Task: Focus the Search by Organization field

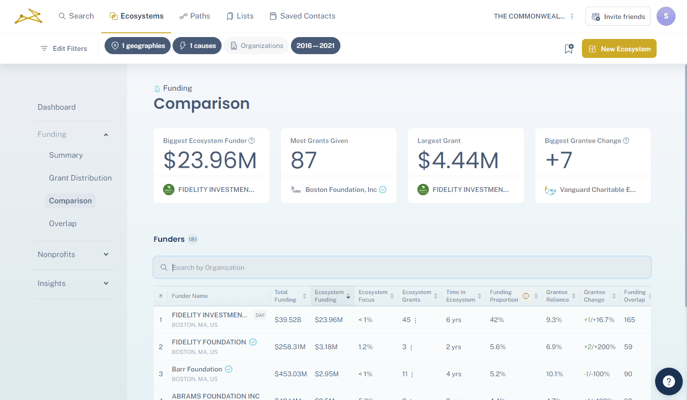Action: tap(402, 267)
